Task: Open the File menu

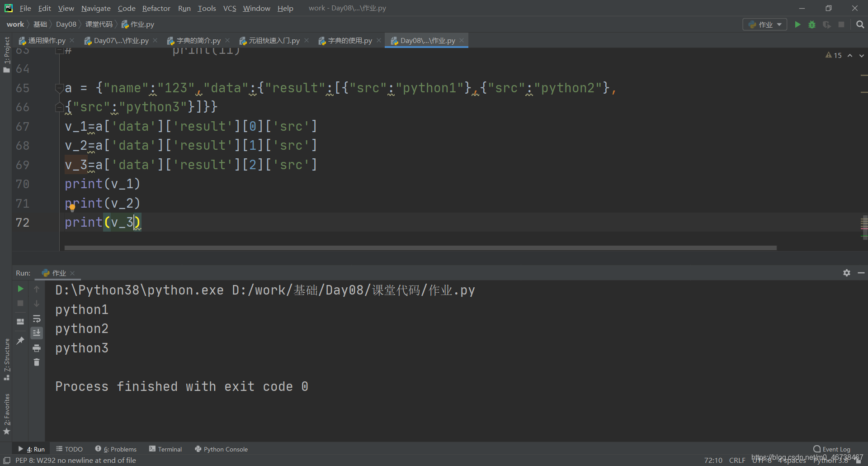Action: [x=25, y=8]
